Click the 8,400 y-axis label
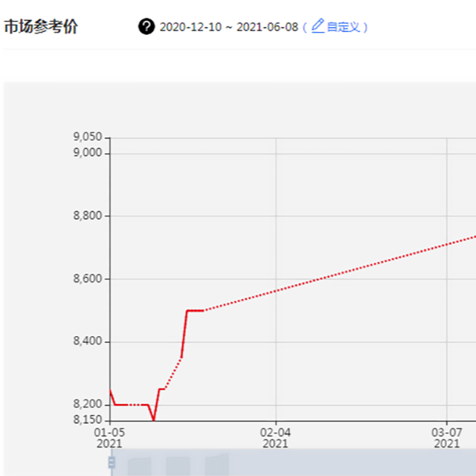The height and width of the screenshot is (476, 476). tap(88, 342)
